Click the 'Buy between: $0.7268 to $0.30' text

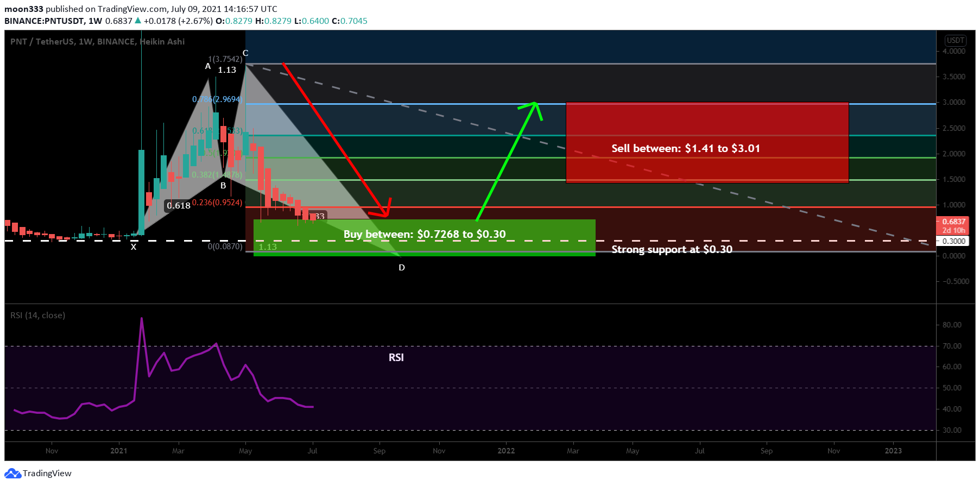(x=425, y=234)
